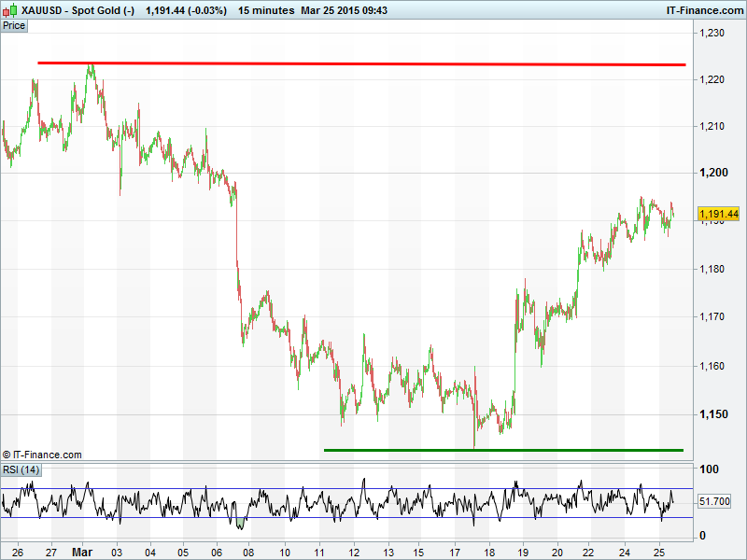747x560 pixels.
Task: Click the © IT-Finance.com watermark
Action: pyautogui.click(x=43, y=455)
